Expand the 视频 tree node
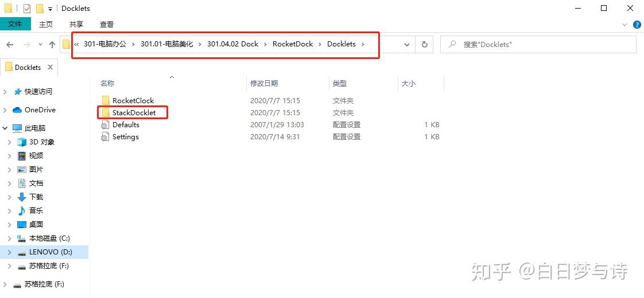The image size is (644, 298). tap(10, 156)
